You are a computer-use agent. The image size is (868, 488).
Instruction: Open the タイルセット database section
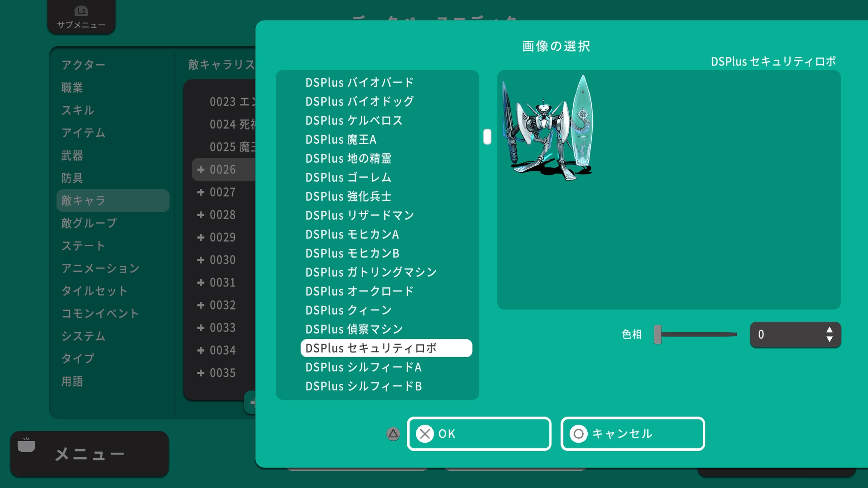[94, 291]
